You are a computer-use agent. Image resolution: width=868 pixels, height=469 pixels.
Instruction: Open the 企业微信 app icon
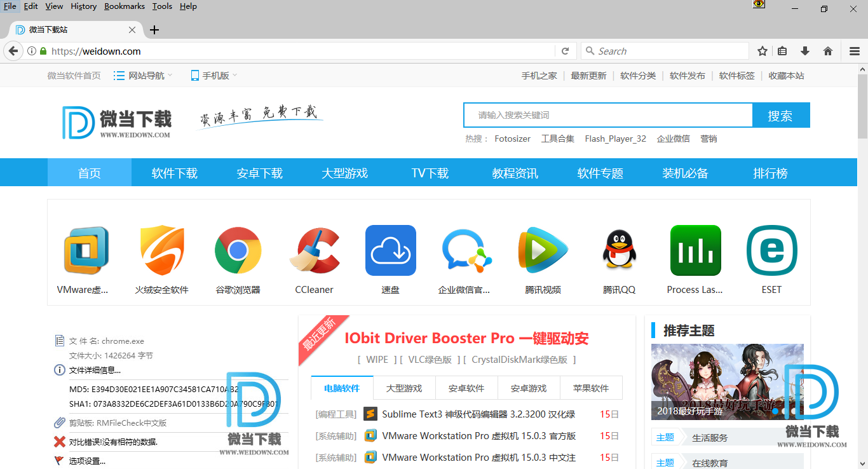coord(467,250)
